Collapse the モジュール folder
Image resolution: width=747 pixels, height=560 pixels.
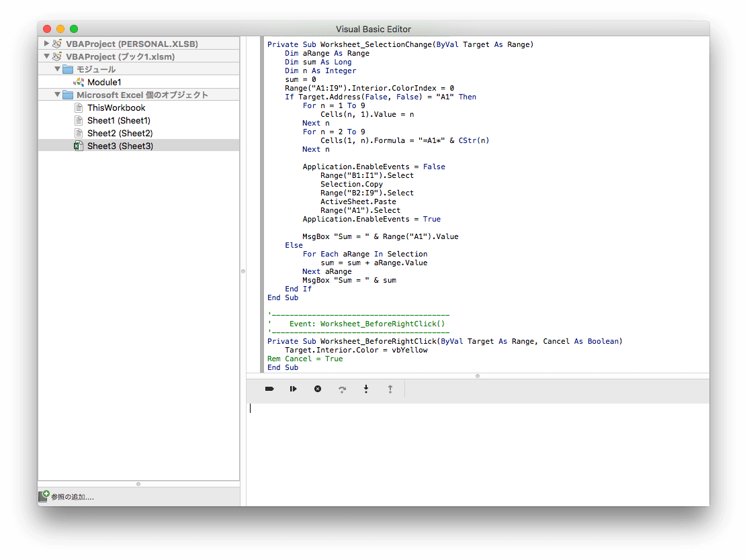(x=58, y=69)
